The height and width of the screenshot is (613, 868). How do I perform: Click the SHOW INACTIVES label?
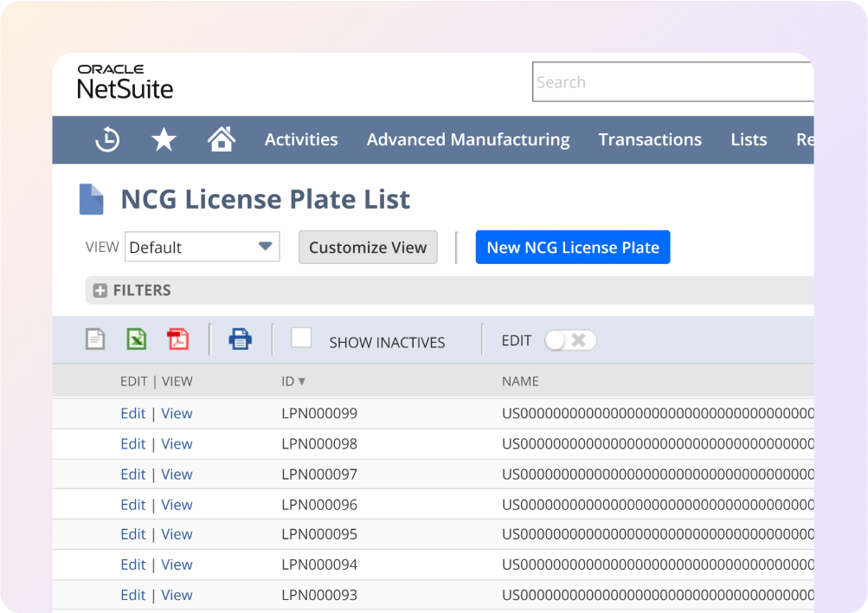[387, 343]
